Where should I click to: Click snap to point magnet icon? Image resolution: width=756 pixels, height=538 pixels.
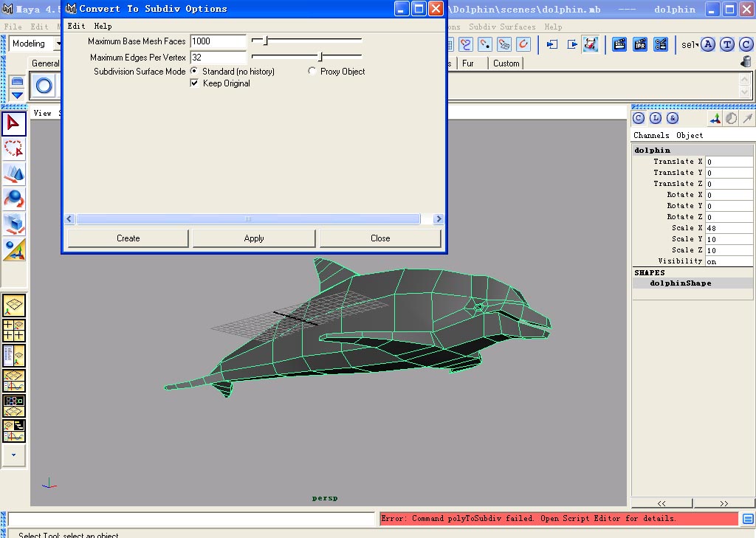pyautogui.click(x=485, y=44)
